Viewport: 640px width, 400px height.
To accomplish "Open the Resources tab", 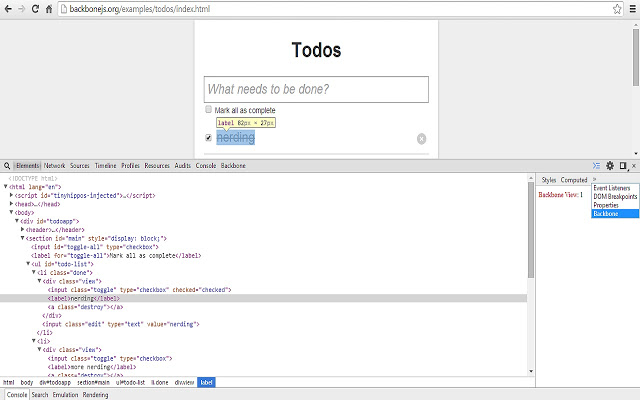I will tap(157, 166).
